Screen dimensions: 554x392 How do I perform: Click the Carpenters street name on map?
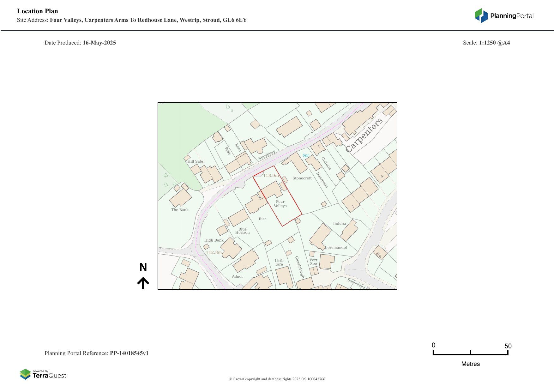(364, 135)
